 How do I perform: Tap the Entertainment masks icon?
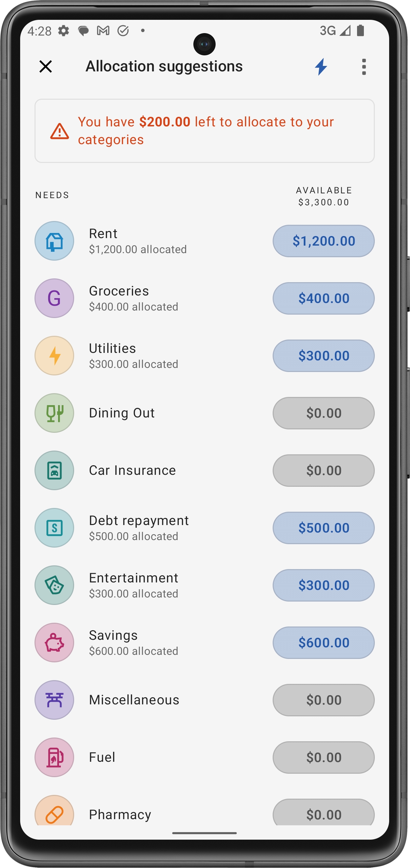(x=54, y=585)
